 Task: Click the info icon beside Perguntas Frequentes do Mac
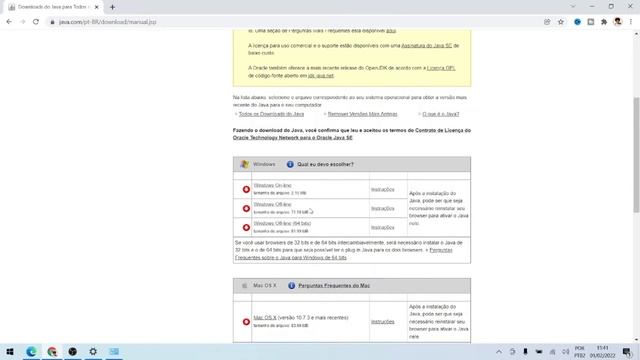point(291,286)
